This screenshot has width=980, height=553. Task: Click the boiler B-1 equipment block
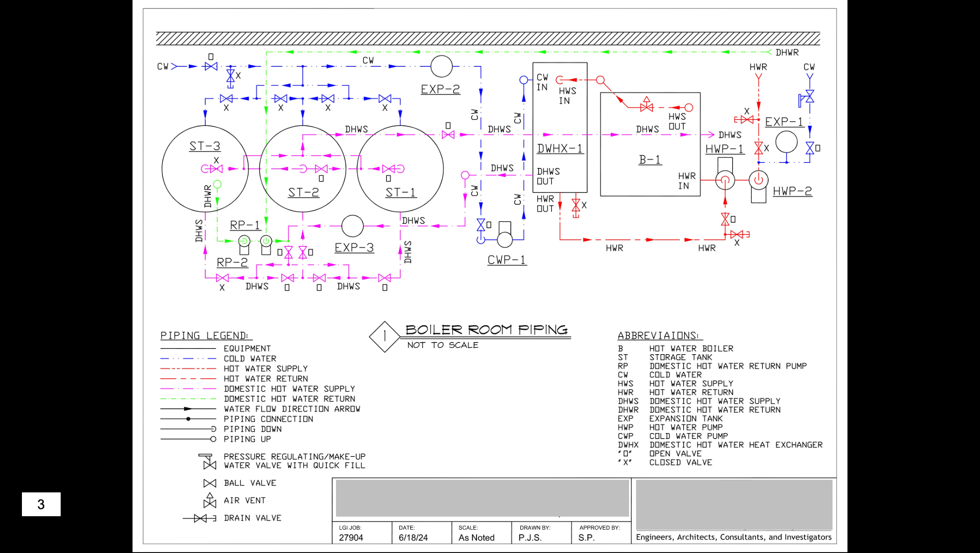point(650,145)
